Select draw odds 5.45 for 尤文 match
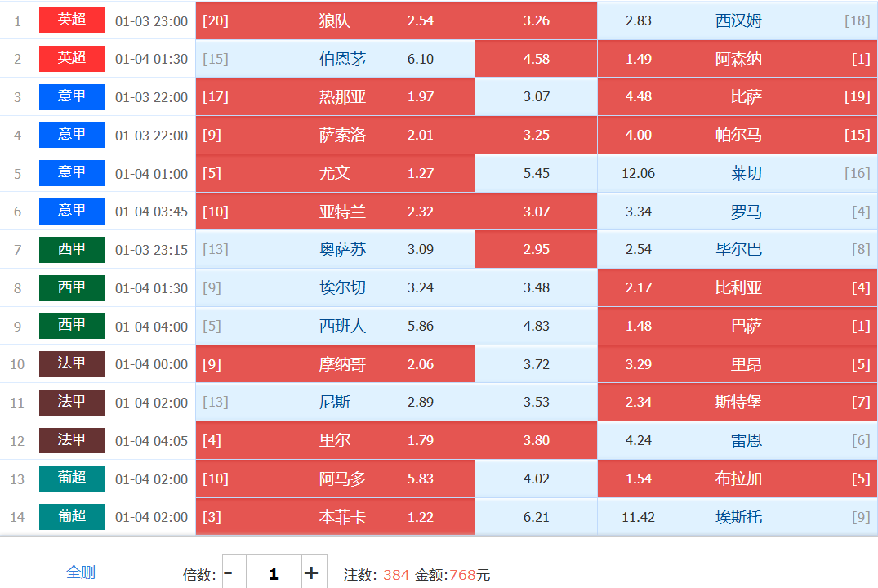878x588 pixels. point(536,173)
